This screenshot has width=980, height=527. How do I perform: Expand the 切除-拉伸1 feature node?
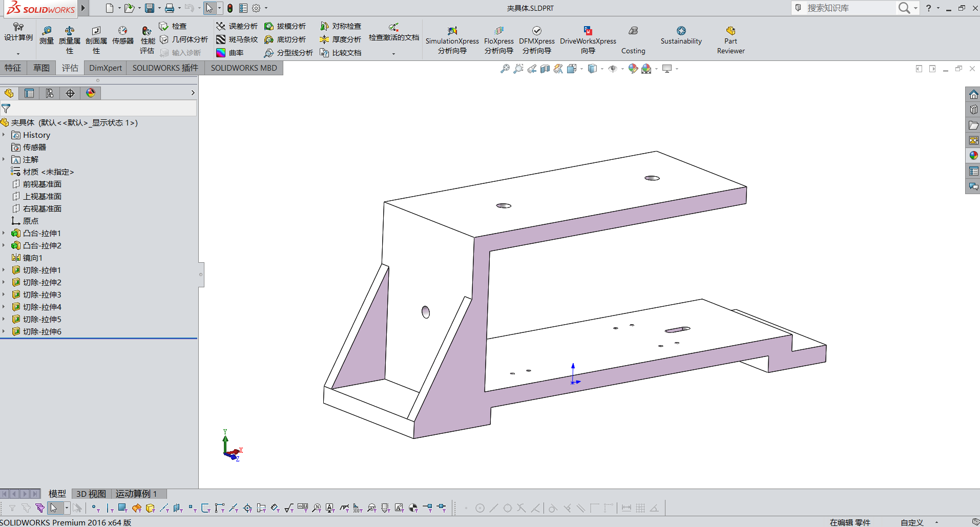(4, 270)
